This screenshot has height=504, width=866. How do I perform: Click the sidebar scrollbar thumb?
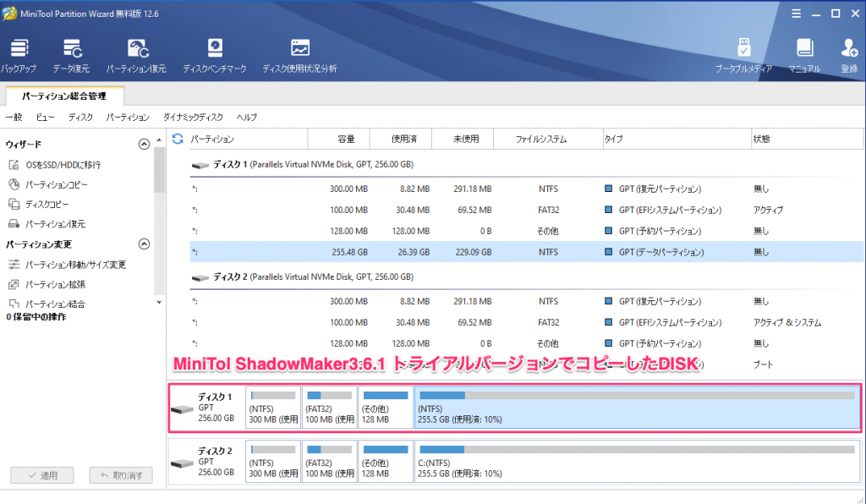[159, 169]
